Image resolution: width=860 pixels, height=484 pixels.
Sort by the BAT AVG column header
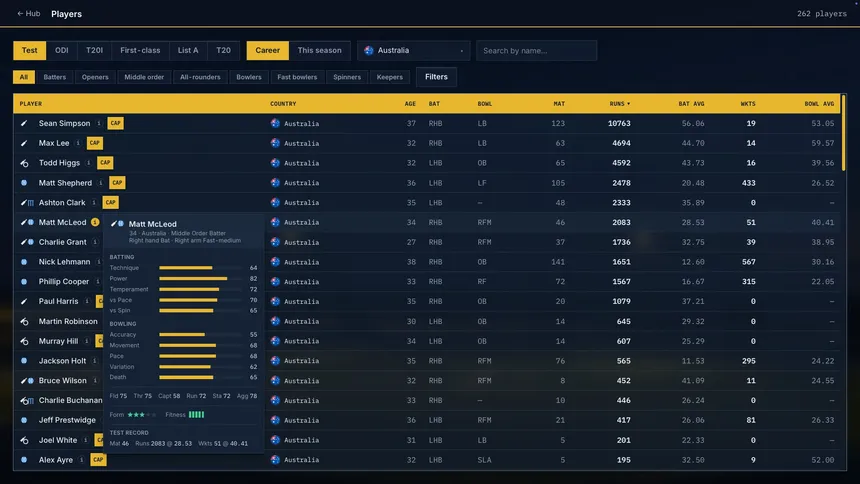(x=691, y=104)
